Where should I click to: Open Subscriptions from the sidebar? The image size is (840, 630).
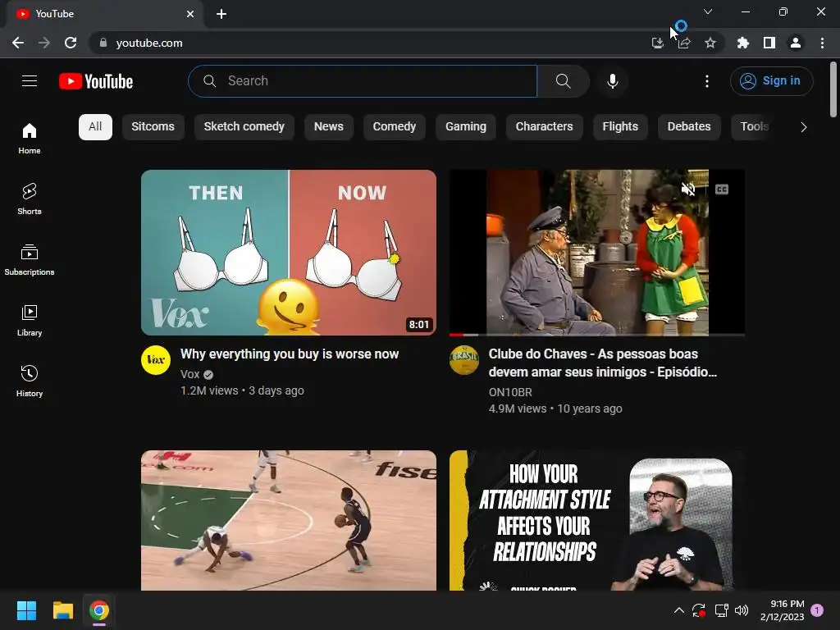(x=30, y=260)
